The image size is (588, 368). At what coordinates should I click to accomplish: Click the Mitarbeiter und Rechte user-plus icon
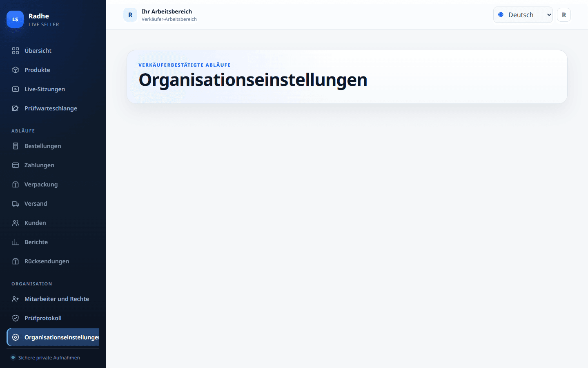pos(16,299)
